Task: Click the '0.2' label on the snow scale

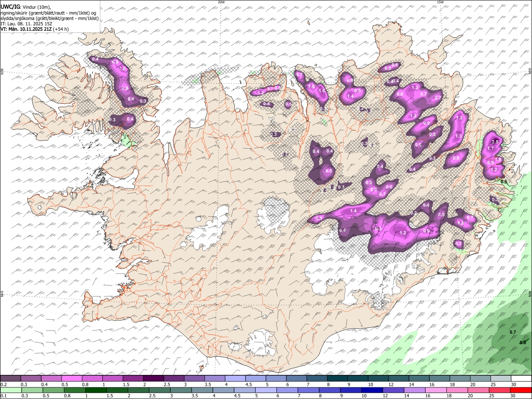Action: 4,384
